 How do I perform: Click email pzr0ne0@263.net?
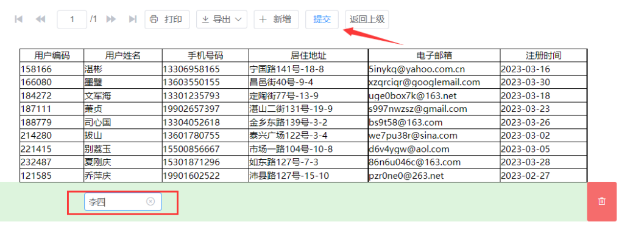click(x=434, y=176)
